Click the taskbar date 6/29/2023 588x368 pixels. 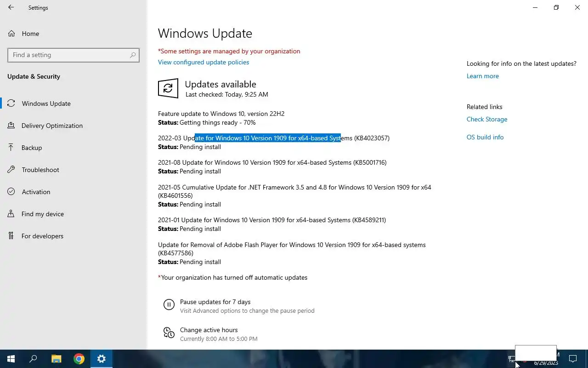click(546, 363)
